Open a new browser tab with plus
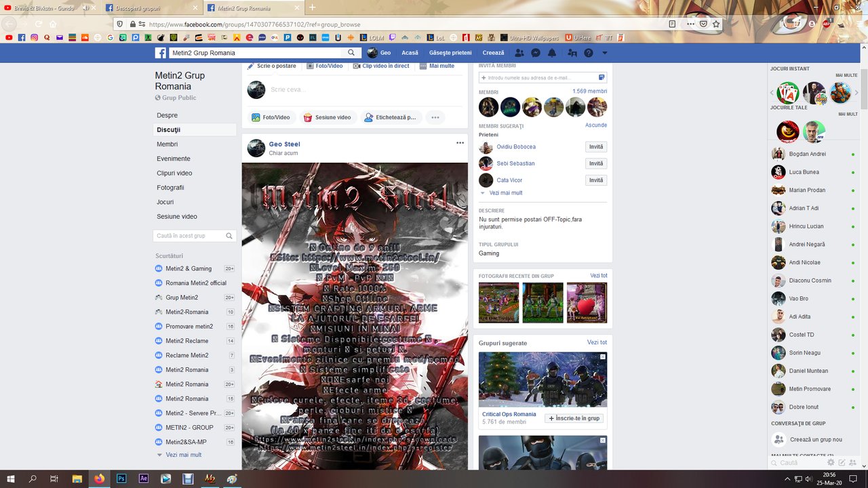Viewport: 868px width, 488px height. click(x=312, y=7)
